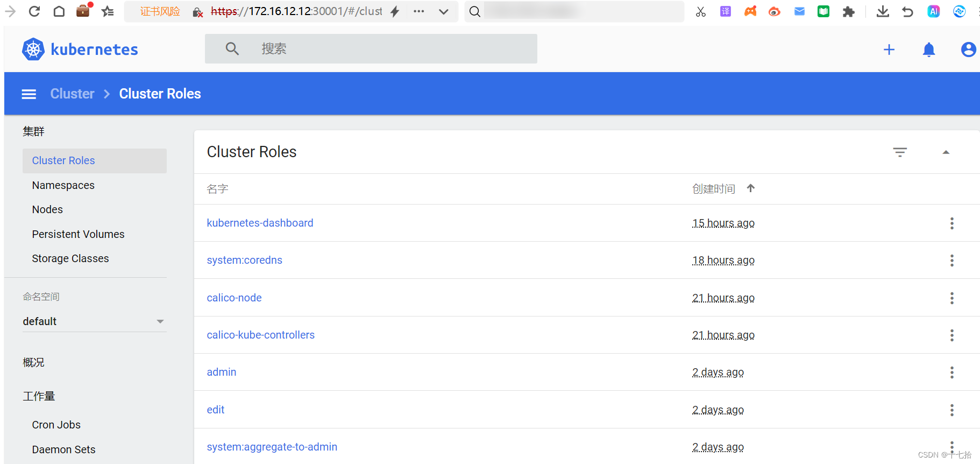Click browser reload button
This screenshot has width=980, height=464.
point(34,11)
